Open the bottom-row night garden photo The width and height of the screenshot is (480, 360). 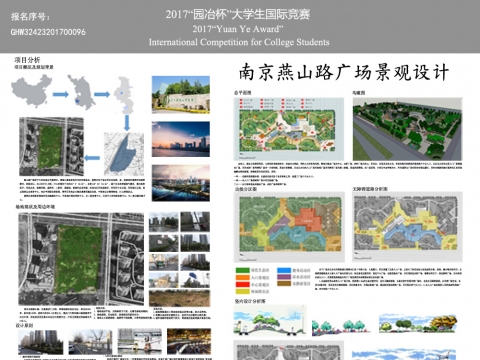(x=189, y=341)
